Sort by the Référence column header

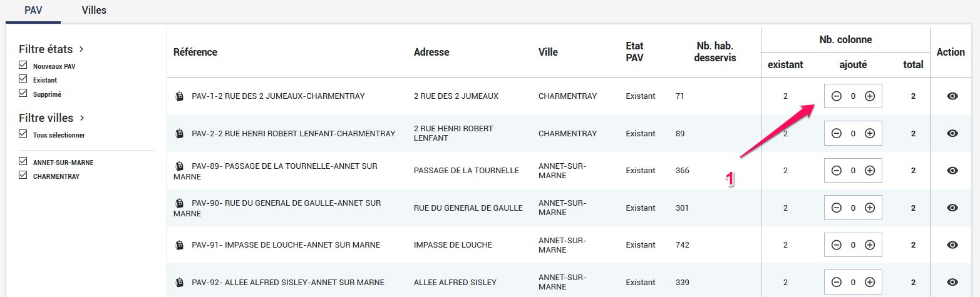(x=195, y=52)
